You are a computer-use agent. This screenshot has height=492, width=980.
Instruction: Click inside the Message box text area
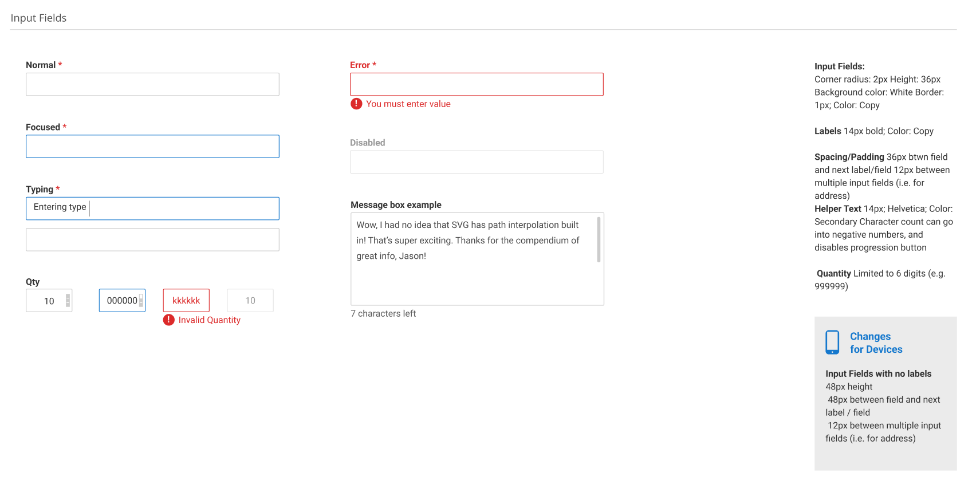477,259
